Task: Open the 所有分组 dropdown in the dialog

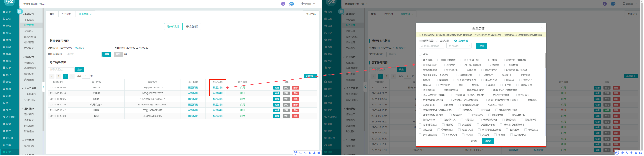Action: tap(459, 46)
